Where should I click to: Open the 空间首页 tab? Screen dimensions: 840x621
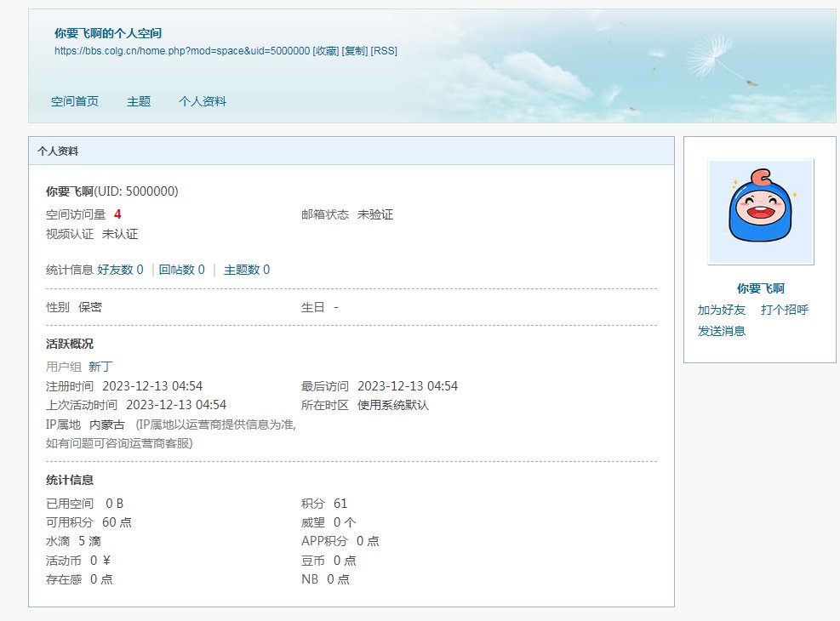coord(75,101)
